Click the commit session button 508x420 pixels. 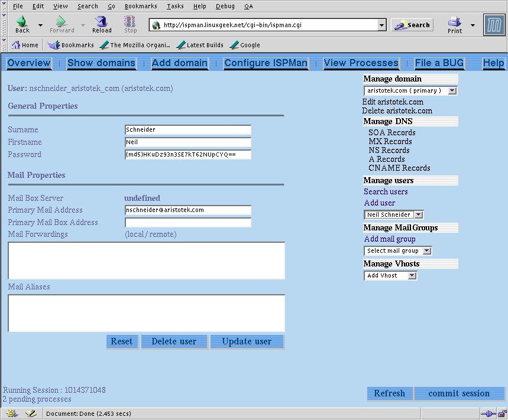[459, 393]
